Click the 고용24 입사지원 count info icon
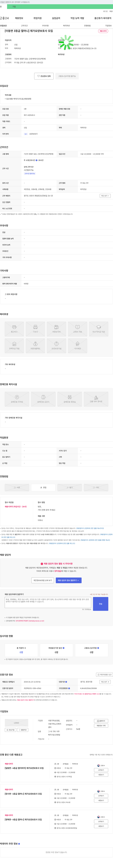 click(x=98, y=648)
